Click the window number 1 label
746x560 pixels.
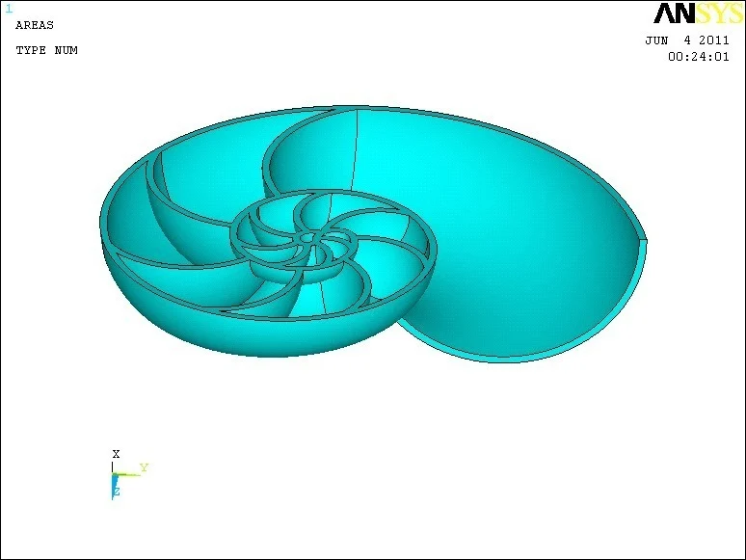[x=9, y=9]
